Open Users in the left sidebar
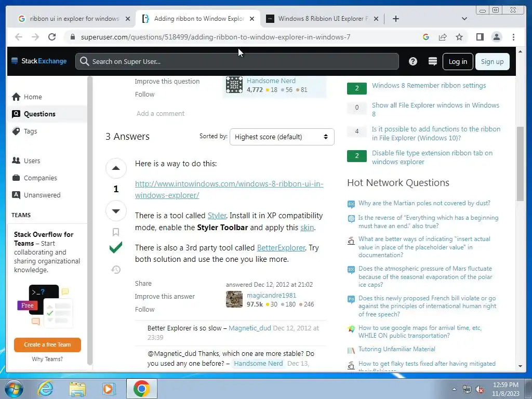The height and width of the screenshot is (399, 532). tap(32, 161)
